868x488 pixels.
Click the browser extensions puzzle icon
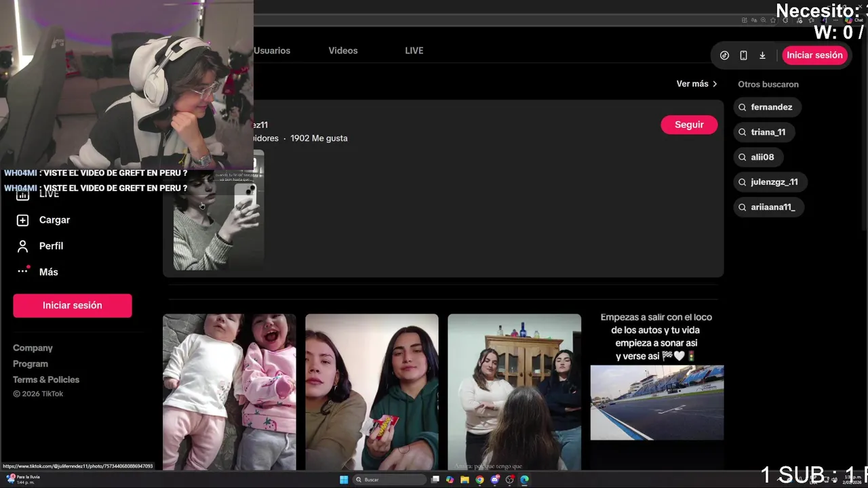(785, 20)
